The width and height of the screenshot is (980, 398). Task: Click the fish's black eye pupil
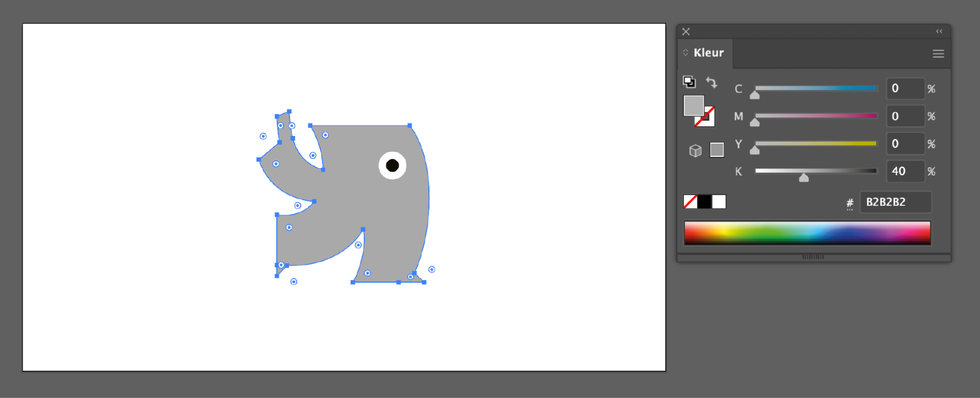pyautogui.click(x=392, y=166)
